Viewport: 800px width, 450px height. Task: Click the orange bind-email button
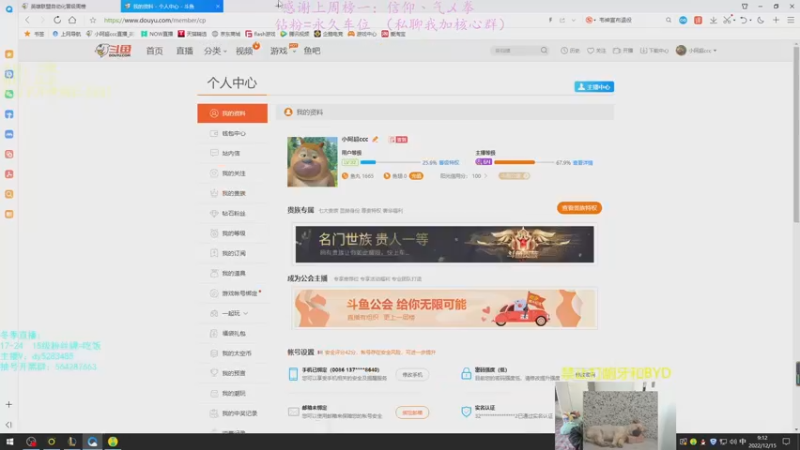tap(412, 412)
